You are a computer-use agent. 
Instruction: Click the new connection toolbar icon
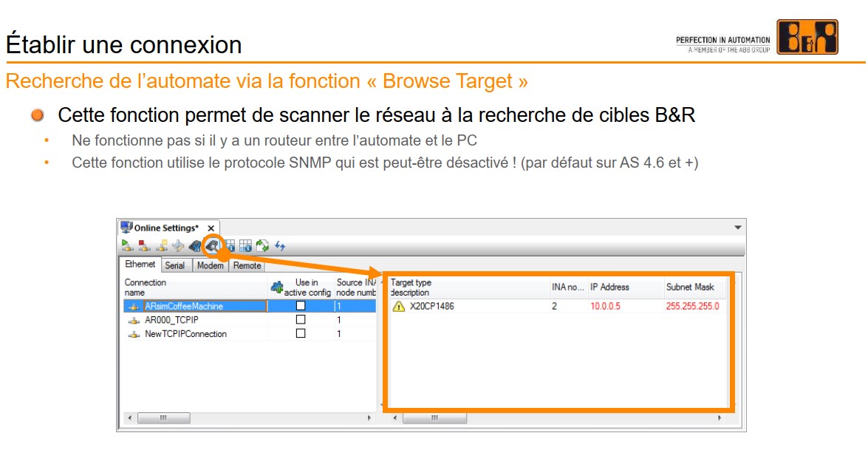pyautogui.click(x=162, y=245)
